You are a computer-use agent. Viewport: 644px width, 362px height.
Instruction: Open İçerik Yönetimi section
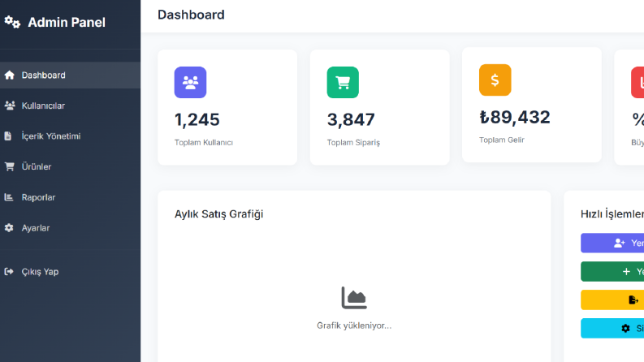70,136
